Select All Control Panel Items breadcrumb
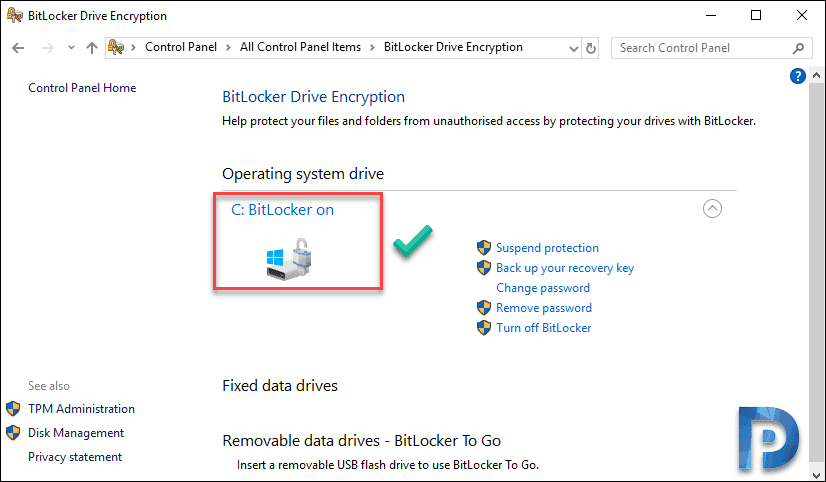This screenshot has width=826, height=482. tap(300, 47)
